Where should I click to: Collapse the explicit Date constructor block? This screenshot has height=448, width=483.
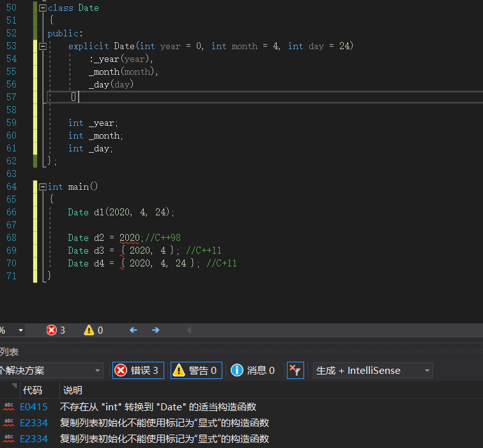(x=43, y=46)
